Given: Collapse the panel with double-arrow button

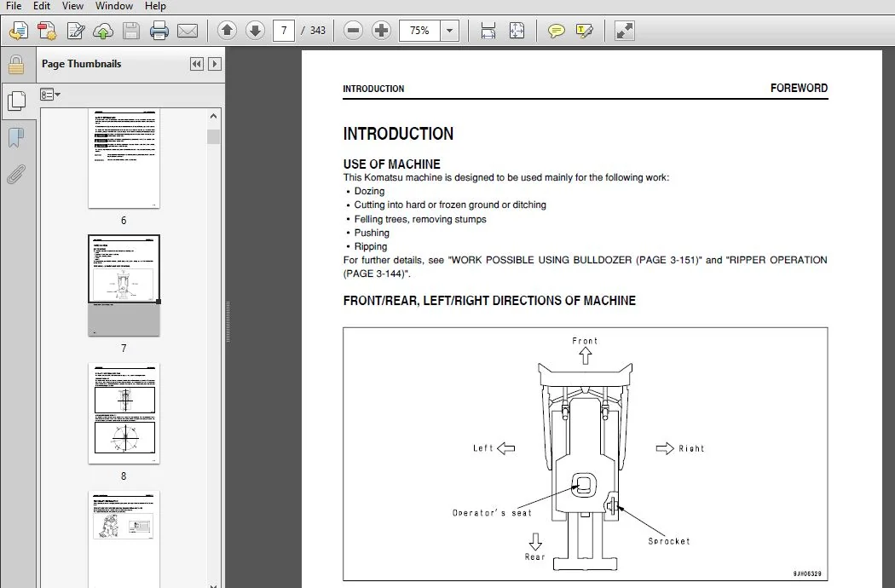Looking at the screenshot, I should 197,64.
